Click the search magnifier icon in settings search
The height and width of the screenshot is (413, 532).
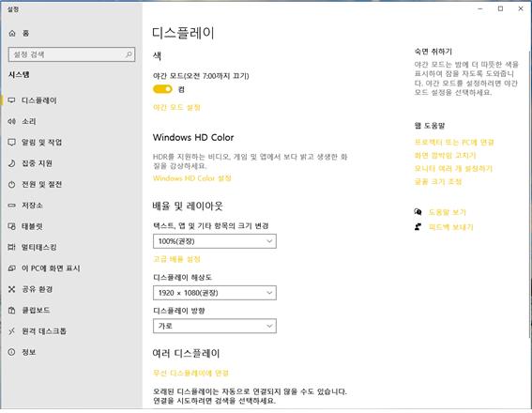(129, 54)
